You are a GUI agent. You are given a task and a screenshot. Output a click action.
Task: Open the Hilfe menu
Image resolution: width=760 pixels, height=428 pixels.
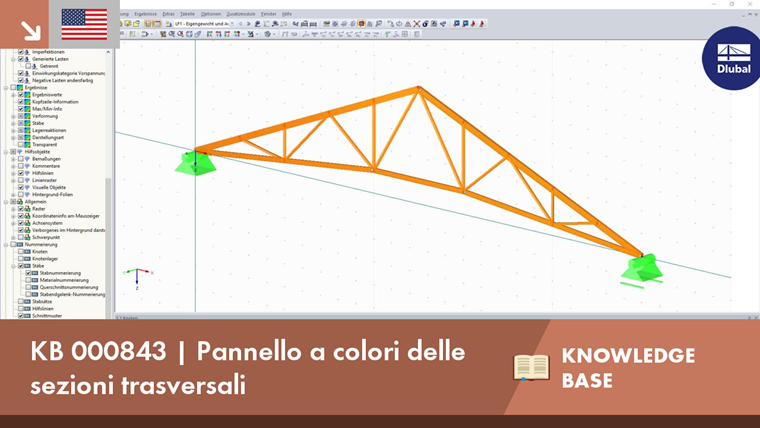[x=287, y=14]
